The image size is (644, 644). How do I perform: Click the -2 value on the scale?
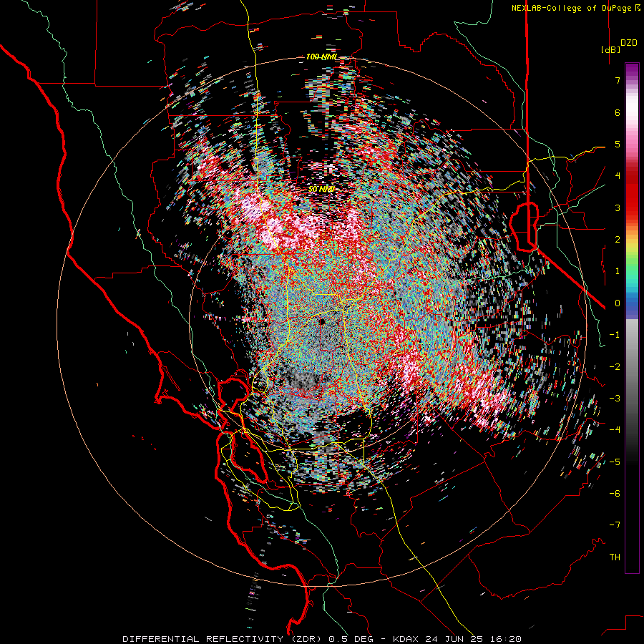(x=615, y=366)
